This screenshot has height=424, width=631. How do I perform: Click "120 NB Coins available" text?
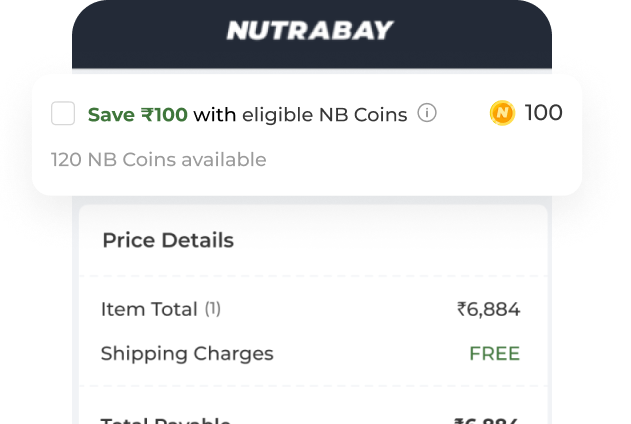click(x=159, y=159)
